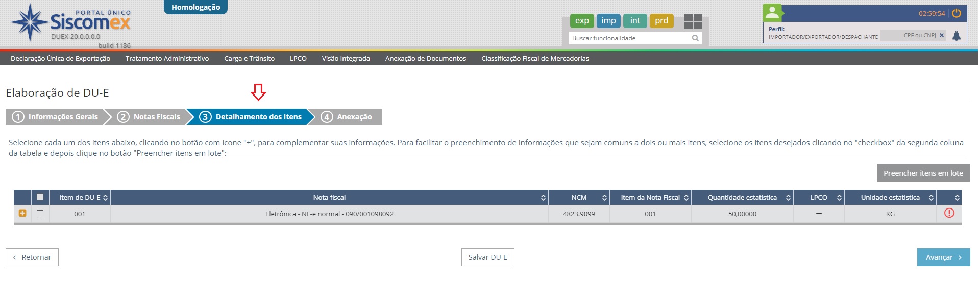Click the IMPORTADOR/EXPORTADOR/DESPACHANTE profile text
Image resolution: width=980 pixels, height=288 pixels.
point(823,37)
